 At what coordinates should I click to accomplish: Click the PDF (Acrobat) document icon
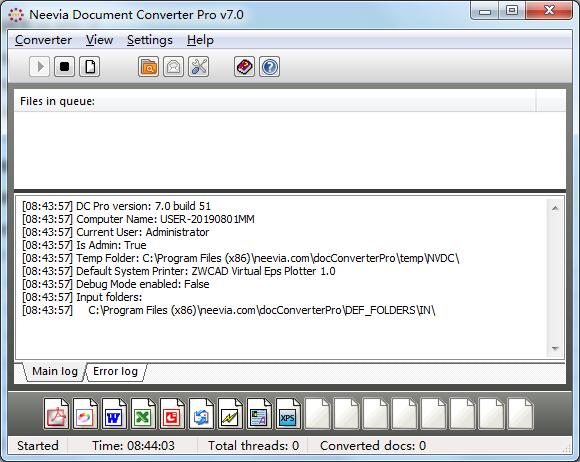pos(56,414)
